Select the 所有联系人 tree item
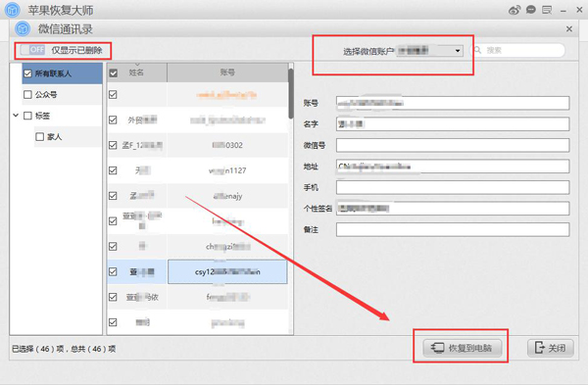Viewport: 588px width, 385px height. (x=62, y=73)
